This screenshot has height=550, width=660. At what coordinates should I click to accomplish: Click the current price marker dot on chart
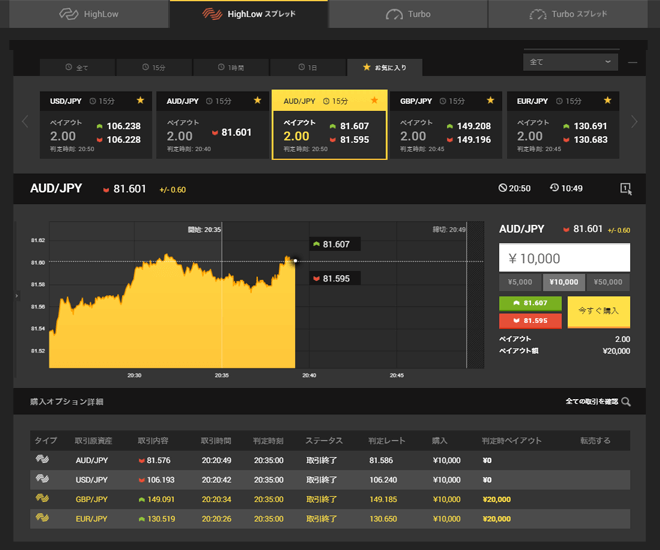[x=295, y=261]
